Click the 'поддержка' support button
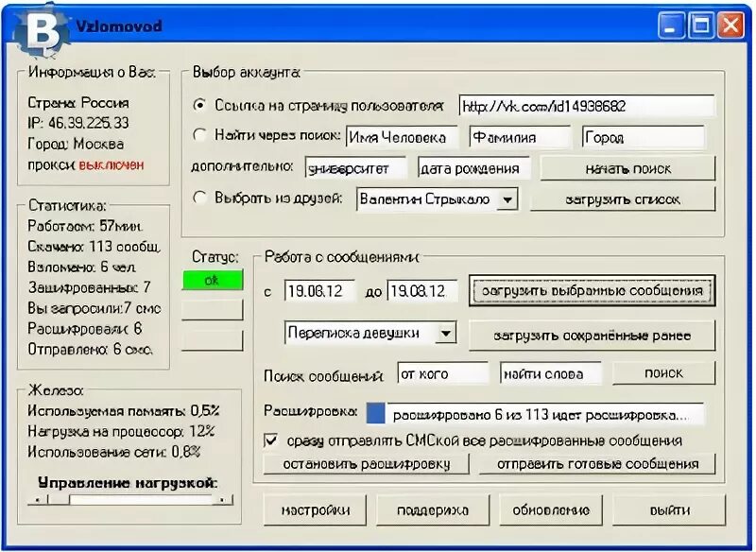The height and width of the screenshot is (552, 756). (x=433, y=510)
